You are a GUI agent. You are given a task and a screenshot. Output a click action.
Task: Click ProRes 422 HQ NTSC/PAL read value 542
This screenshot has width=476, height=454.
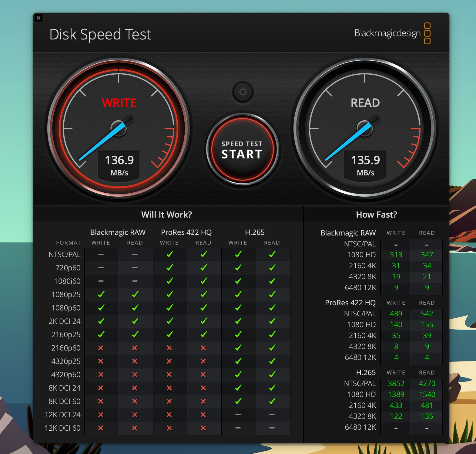tap(427, 314)
